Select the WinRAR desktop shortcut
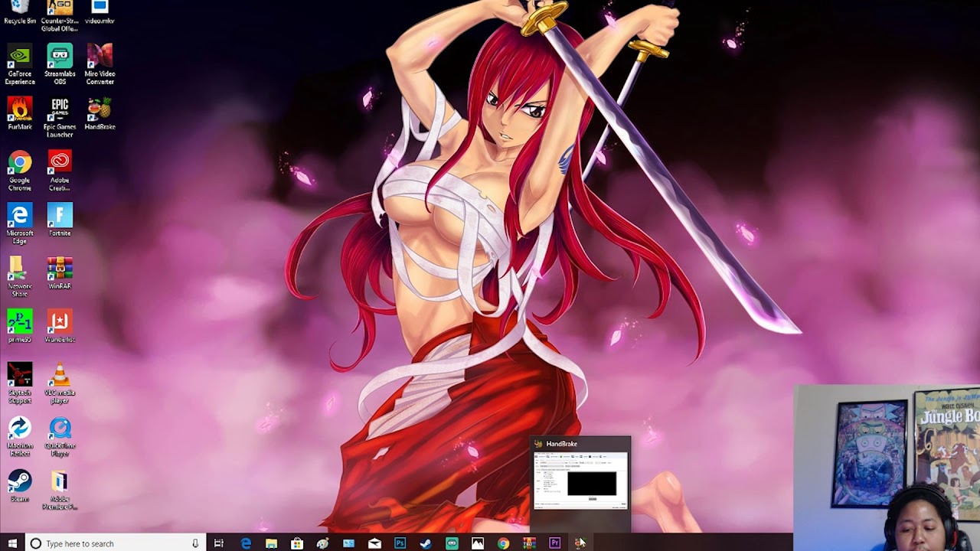The image size is (980, 551). [60, 272]
